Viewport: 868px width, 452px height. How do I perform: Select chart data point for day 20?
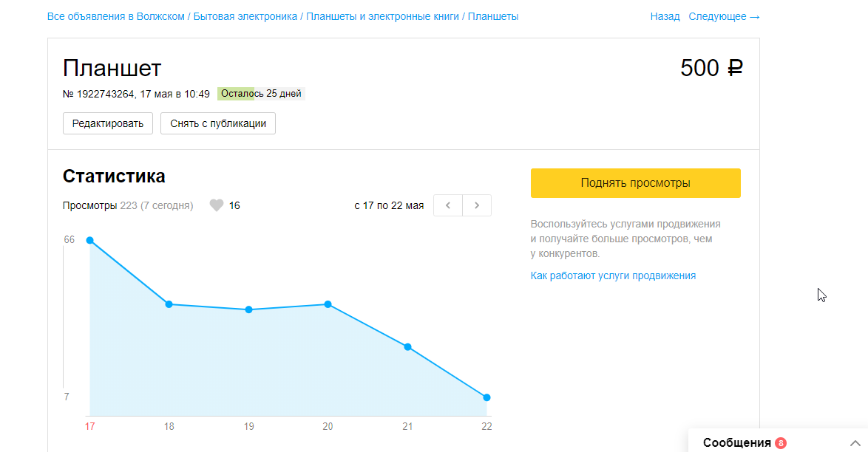click(x=328, y=304)
